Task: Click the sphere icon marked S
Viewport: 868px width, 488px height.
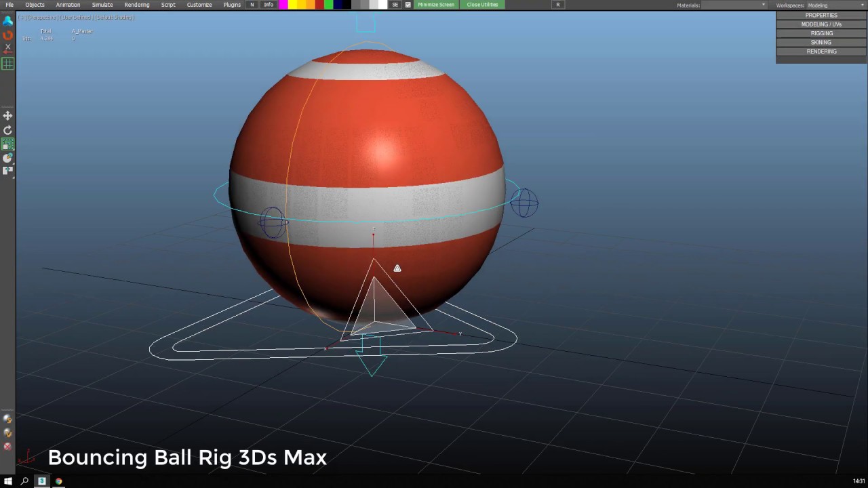Action: (7, 419)
